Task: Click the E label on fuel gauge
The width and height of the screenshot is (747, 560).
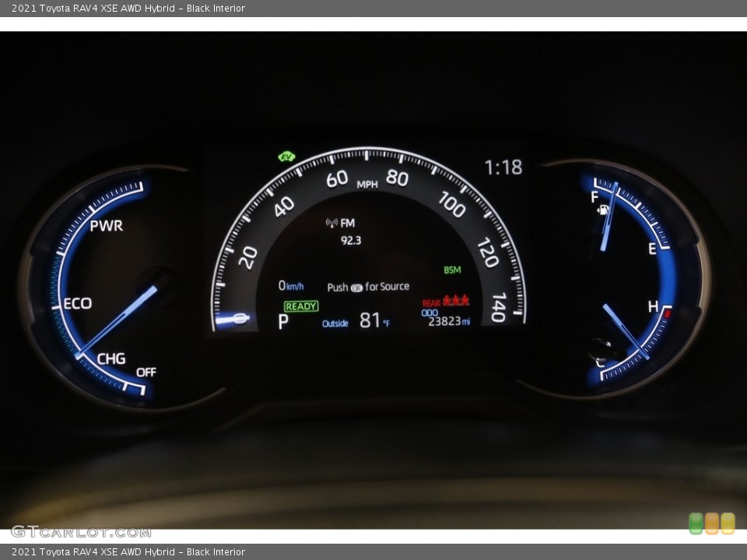Action: tap(652, 249)
